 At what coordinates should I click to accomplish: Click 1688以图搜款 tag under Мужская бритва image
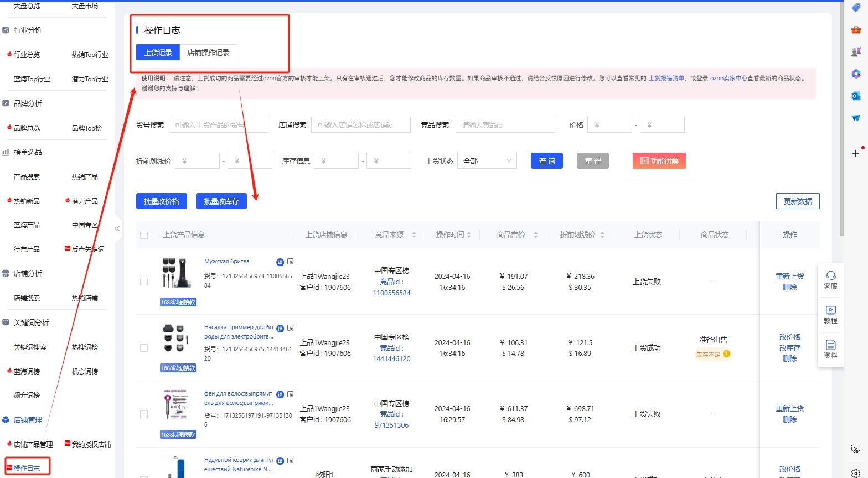178,302
